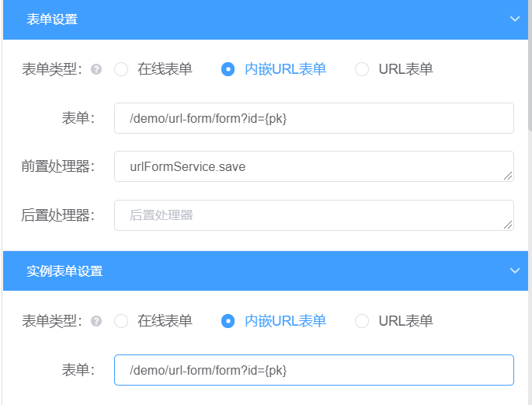Collapse 表单设置 section using its chevron arrow
Viewport: 532px width, 405px height.
tap(514, 19)
